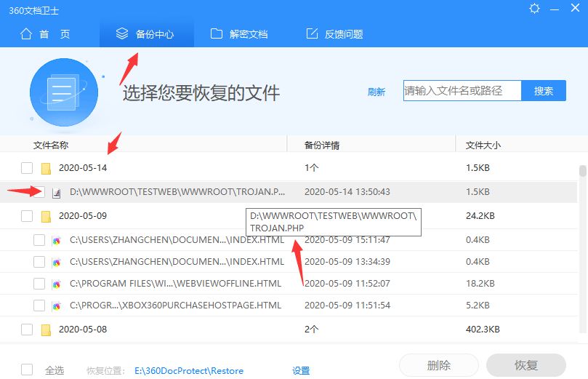Click the WEBVIEWOFFLINE.HTML browser icon

pyautogui.click(x=57, y=284)
